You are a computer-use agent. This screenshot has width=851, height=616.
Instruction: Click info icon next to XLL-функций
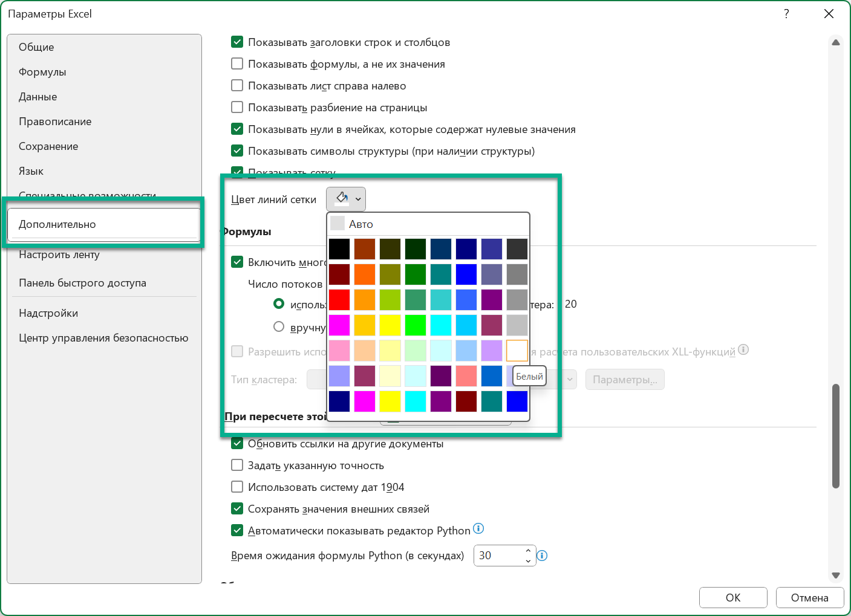(x=743, y=349)
